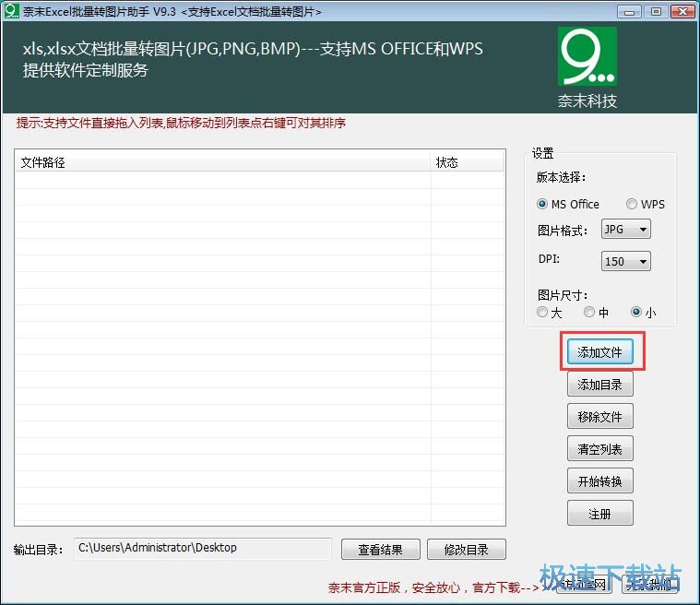Click the green 9 logo of 奈末科技
Image resolution: width=700 pixels, height=605 pixels.
(587, 56)
